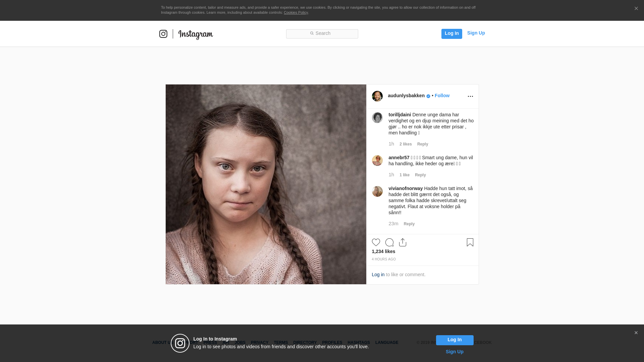Click the Instagram camera logo icon
The height and width of the screenshot is (362, 644).
coord(163,34)
